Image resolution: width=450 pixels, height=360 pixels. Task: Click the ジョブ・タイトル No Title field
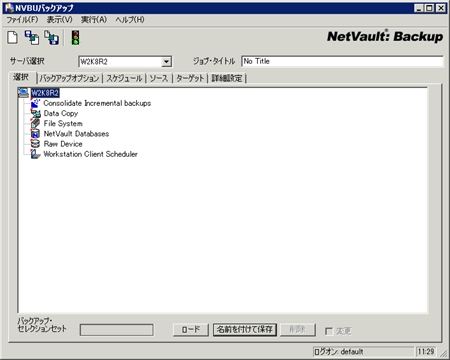click(x=342, y=61)
